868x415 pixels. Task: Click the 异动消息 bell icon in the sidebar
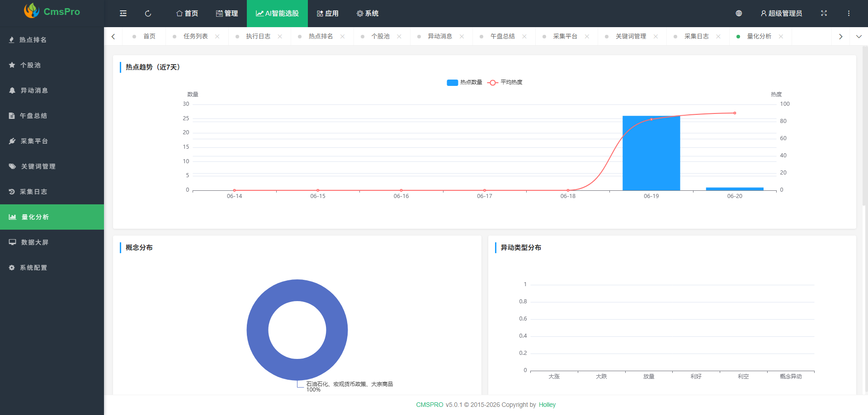tap(12, 90)
